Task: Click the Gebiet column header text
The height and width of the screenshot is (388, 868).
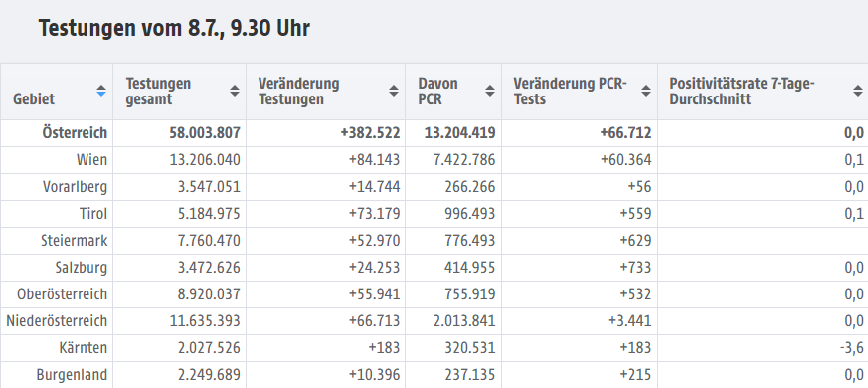Action: pos(34,99)
